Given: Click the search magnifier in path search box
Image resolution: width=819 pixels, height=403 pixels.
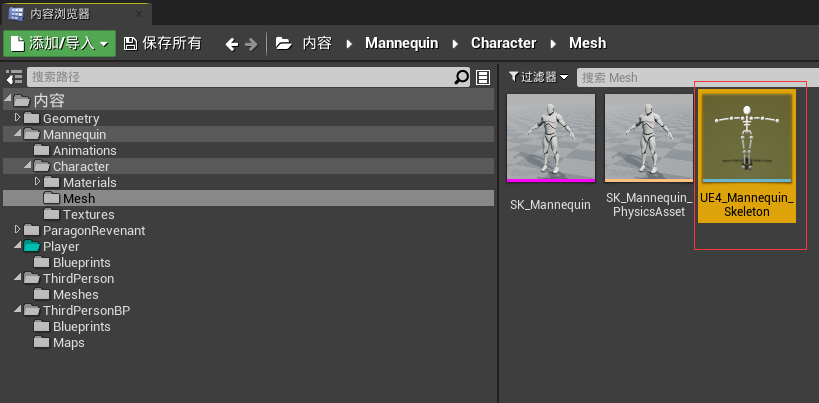Looking at the screenshot, I should tap(461, 77).
